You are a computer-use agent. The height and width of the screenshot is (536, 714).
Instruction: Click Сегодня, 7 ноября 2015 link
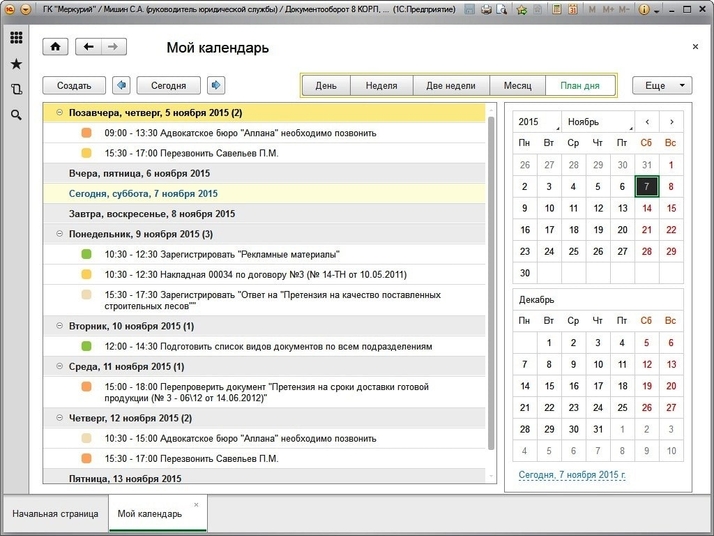tap(571, 473)
